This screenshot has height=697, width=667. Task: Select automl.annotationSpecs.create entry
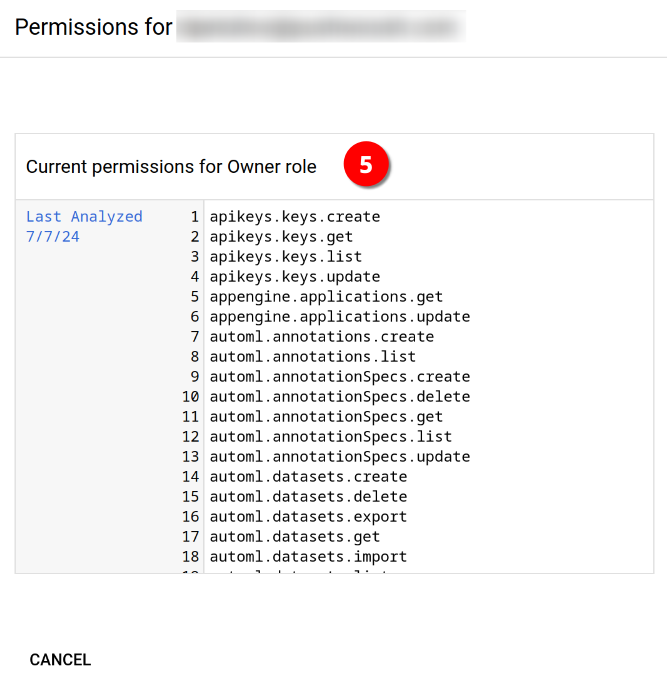tap(340, 377)
